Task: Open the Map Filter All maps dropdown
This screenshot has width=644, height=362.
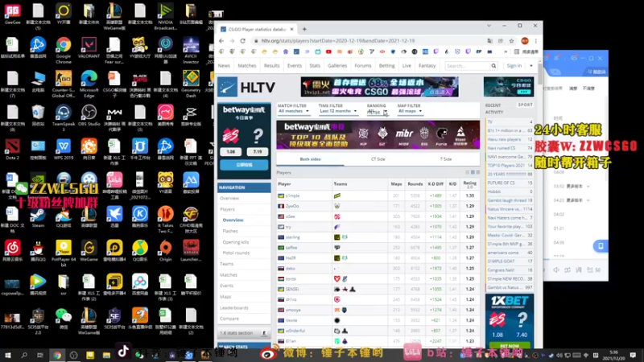Action: 410,111
